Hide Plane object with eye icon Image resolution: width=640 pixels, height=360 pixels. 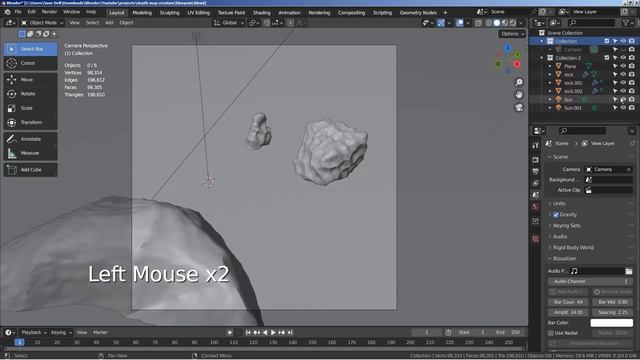(623, 66)
